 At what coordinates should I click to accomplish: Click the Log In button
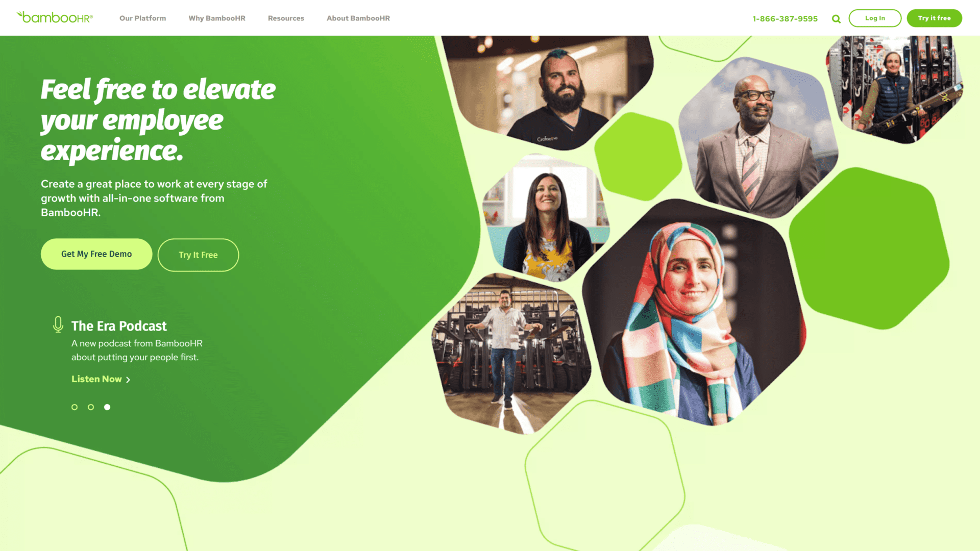click(875, 17)
